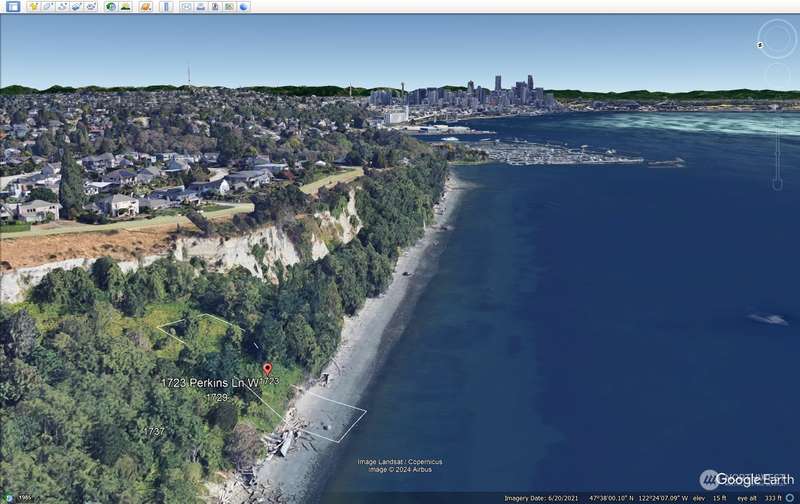Toggle sunlight across the landscape
Screen dimensions: 800x504
coord(125,6)
